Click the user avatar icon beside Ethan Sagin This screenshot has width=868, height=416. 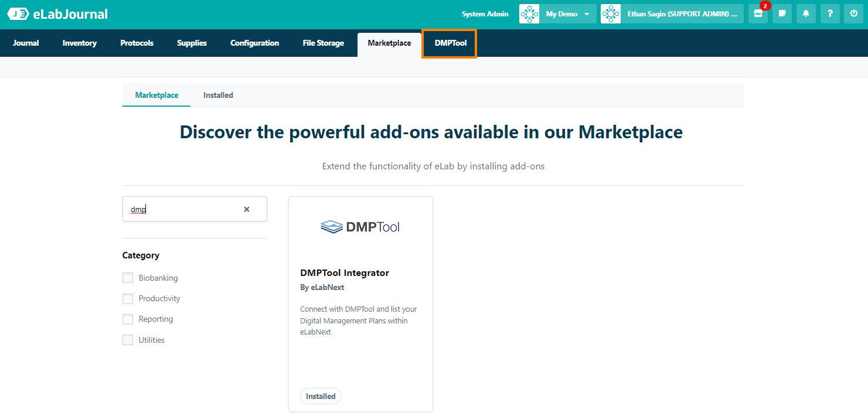tap(611, 14)
